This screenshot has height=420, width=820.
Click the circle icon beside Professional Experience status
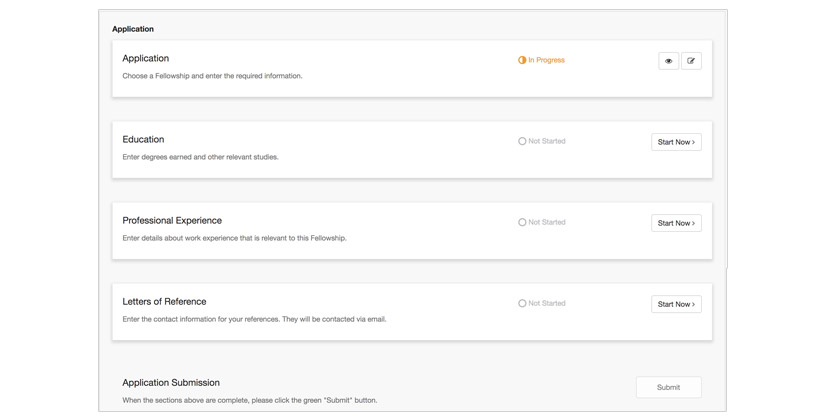tap(522, 222)
